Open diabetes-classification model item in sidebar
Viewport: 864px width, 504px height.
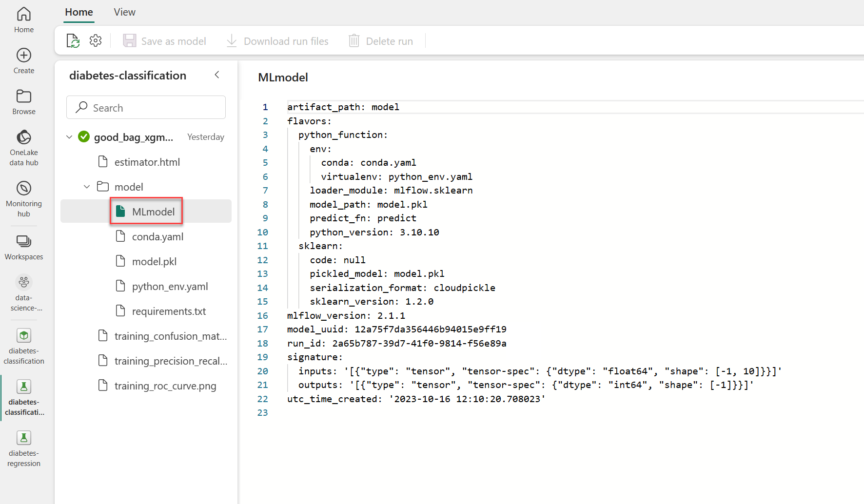pos(24,346)
